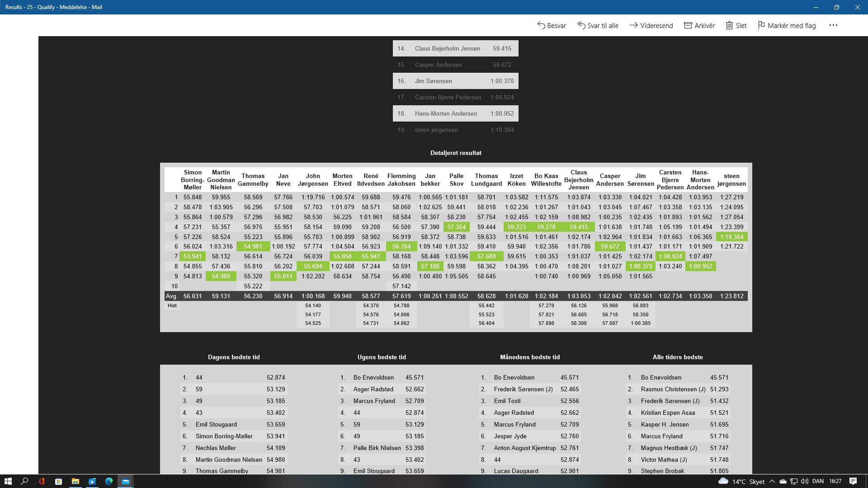
Task: Select Casper Andersen row 15
Action: (x=455, y=65)
